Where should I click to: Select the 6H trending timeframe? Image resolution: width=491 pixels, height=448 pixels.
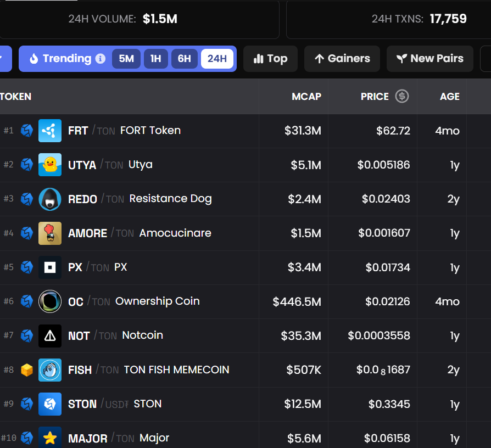pos(184,59)
